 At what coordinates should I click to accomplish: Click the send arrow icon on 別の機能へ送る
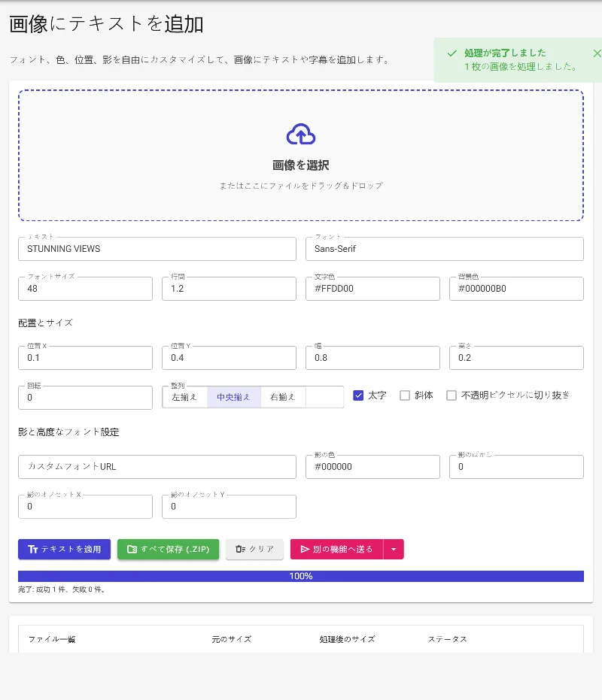pyautogui.click(x=305, y=549)
